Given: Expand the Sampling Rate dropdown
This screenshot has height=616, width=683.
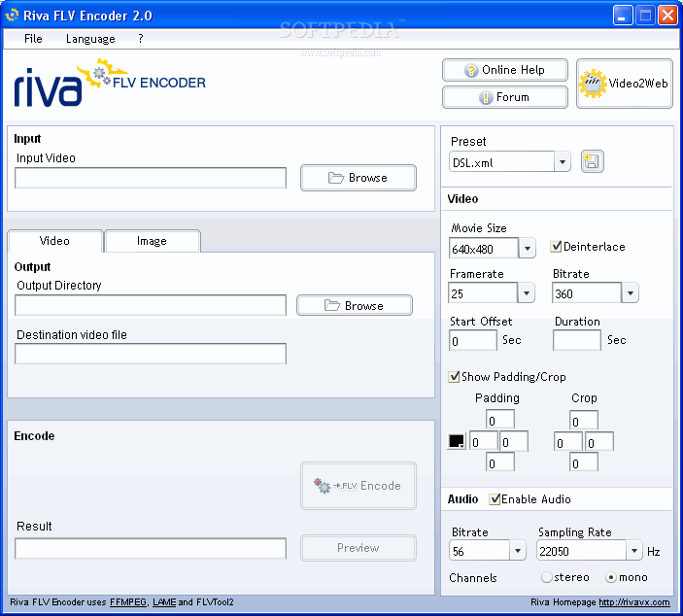Looking at the screenshot, I should point(633,551).
